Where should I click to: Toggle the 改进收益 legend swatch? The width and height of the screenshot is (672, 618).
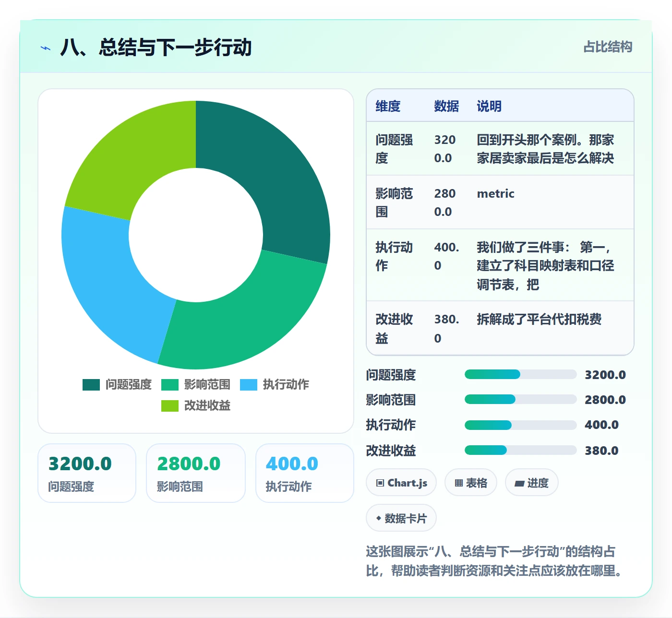pyautogui.click(x=170, y=406)
